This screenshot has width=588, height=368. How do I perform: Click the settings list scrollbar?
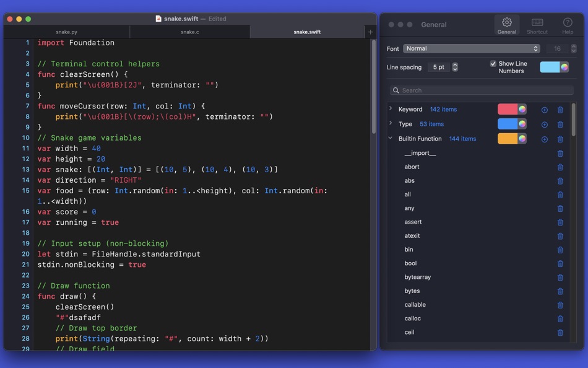point(573,120)
